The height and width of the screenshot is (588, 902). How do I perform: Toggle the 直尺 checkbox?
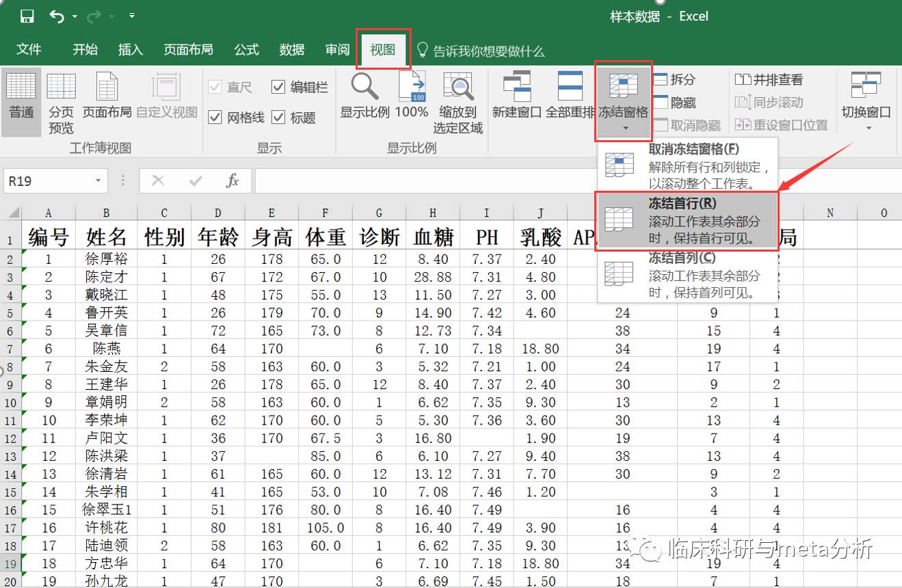pos(215,87)
